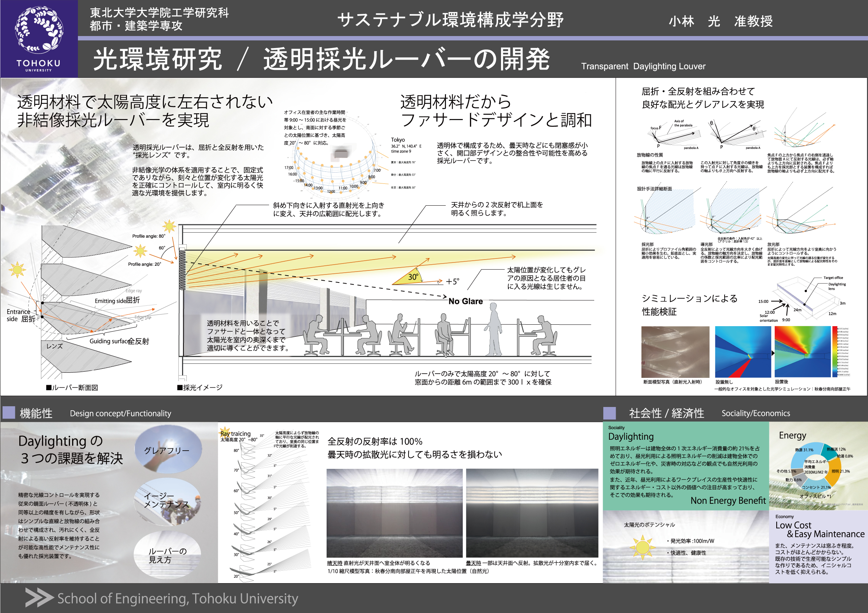Click the purple square beside 社会性 / 経済性
This screenshot has height=613, width=868.
609,413
